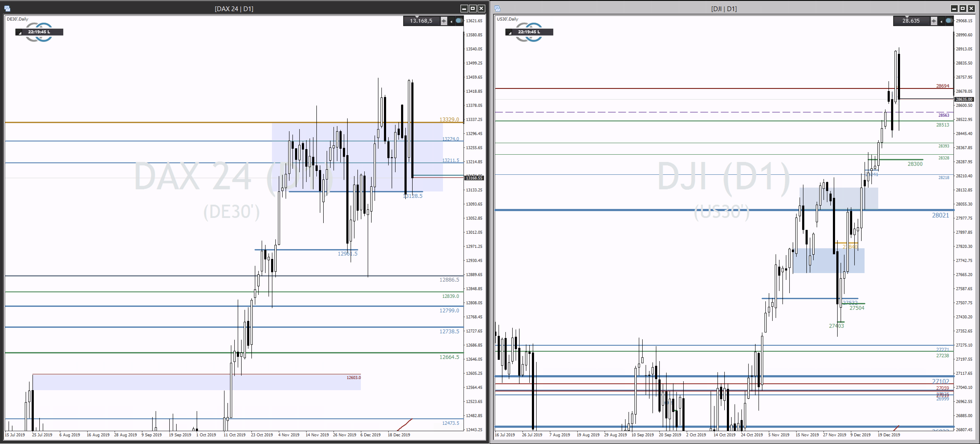This screenshot has height=444, width=980.
Task: Select the green 28393 level label
Action: [944, 146]
